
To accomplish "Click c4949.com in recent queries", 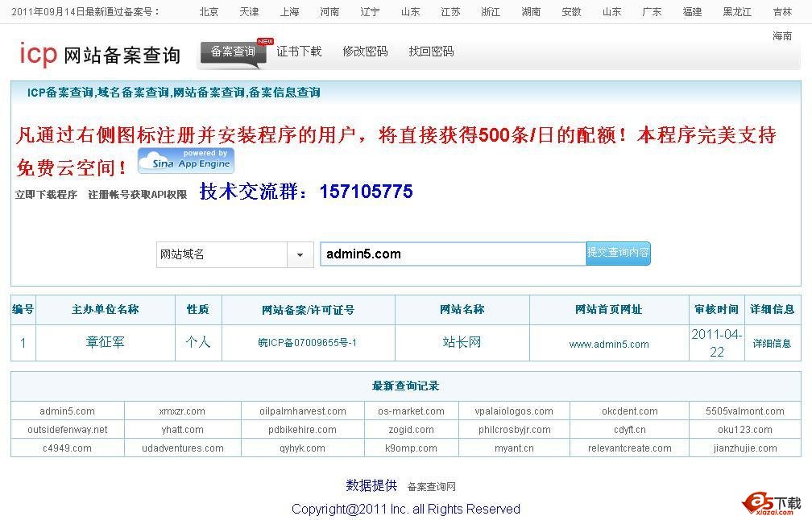I will 68,448.
